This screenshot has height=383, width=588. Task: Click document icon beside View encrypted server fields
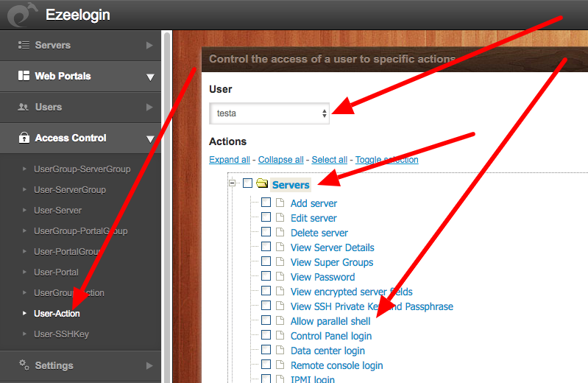click(280, 291)
